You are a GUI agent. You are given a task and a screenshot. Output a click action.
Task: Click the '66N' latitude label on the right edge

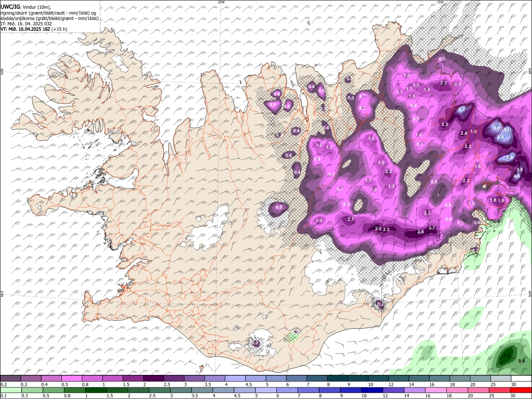point(530,71)
